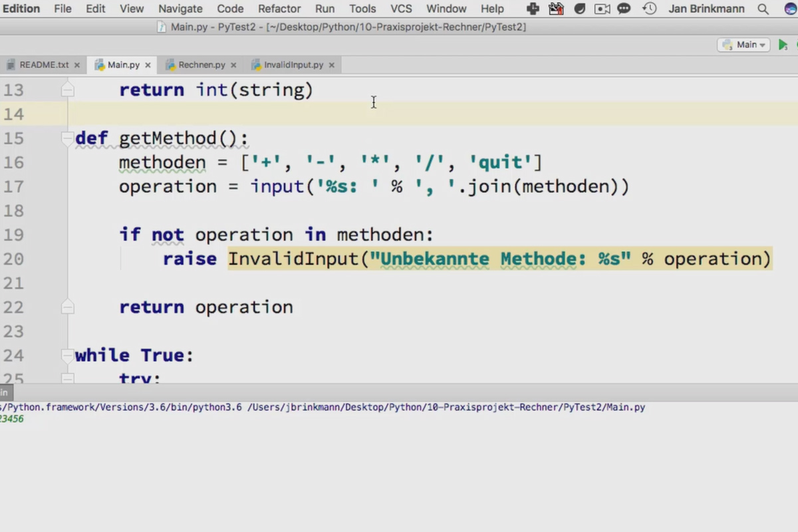
Task: Click the camera recorder menu bar icon
Action: tap(602, 9)
